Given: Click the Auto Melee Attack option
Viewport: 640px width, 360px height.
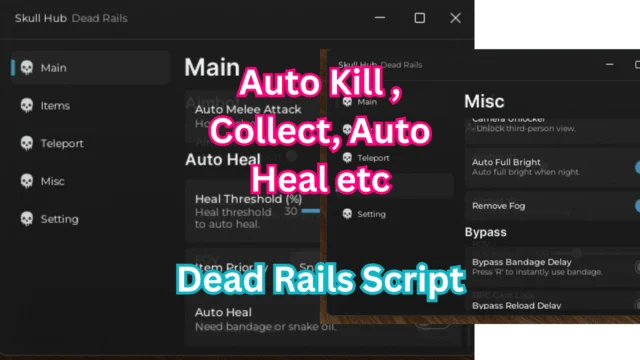Looking at the screenshot, I should [248, 109].
